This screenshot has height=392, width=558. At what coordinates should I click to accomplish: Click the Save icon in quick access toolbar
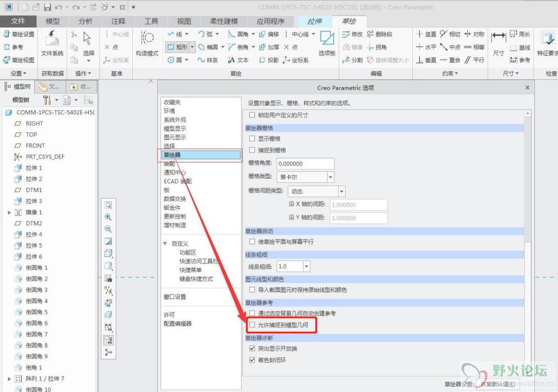47,7
